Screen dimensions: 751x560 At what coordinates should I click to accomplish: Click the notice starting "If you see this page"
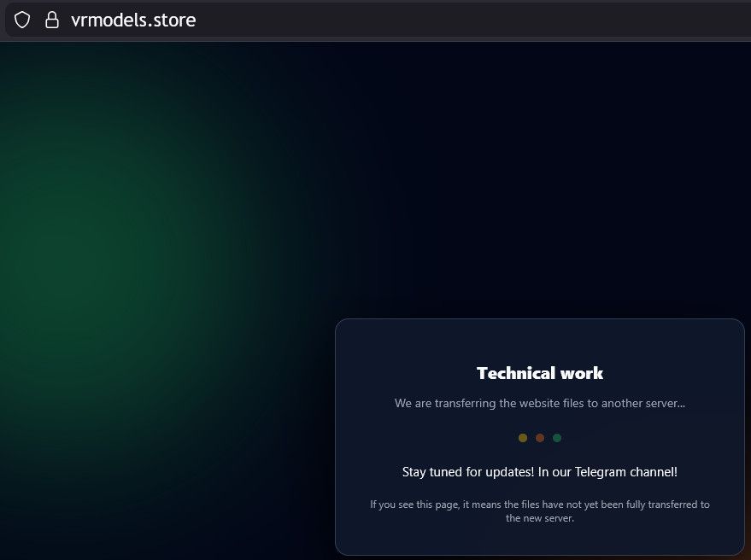540,511
